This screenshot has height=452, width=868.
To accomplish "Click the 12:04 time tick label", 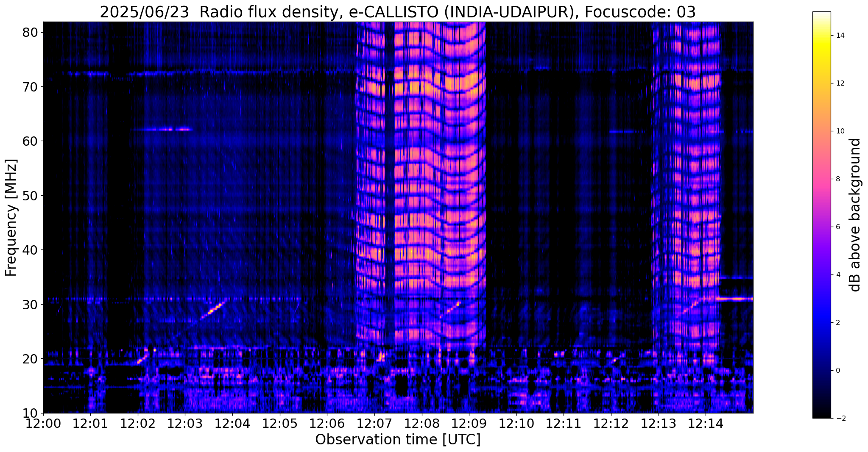I will (x=232, y=424).
